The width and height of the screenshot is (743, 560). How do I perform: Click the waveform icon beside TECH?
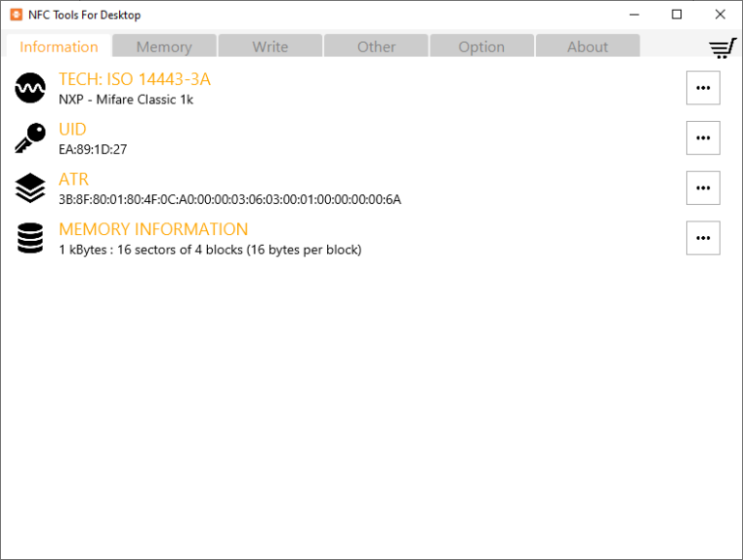(30, 89)
